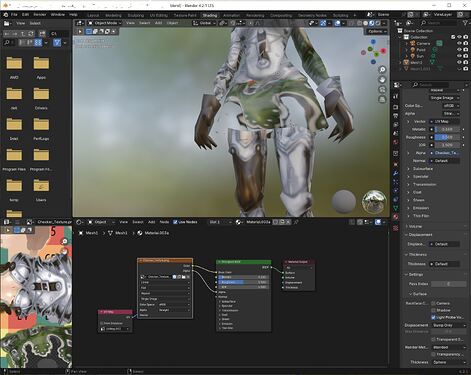Open the World properties tab icon
The width and height of the screenshot is (471, 375).
coord(396,142)
